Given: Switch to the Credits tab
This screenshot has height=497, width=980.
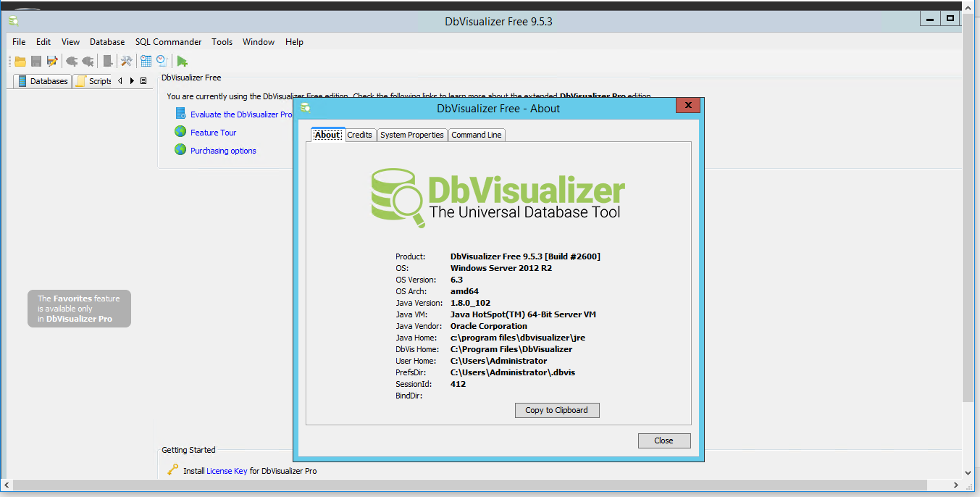Looking at the screenshot, I should 359,135.
